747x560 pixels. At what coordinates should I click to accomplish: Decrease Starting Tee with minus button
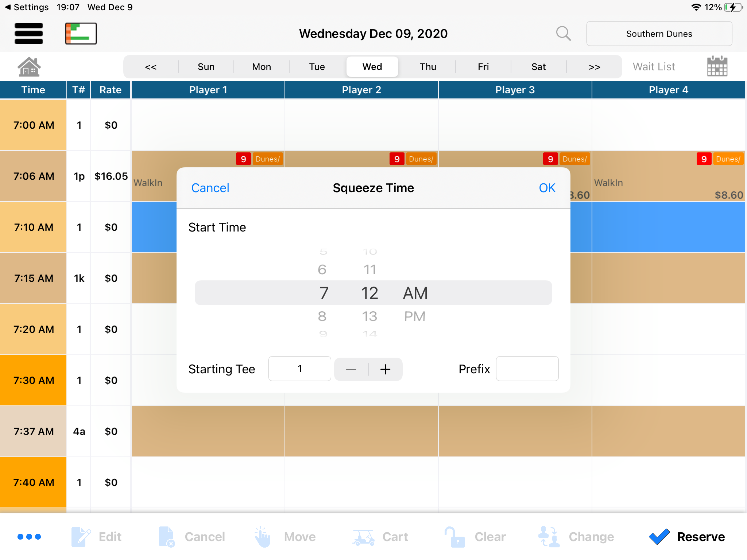tap(351, 369)
